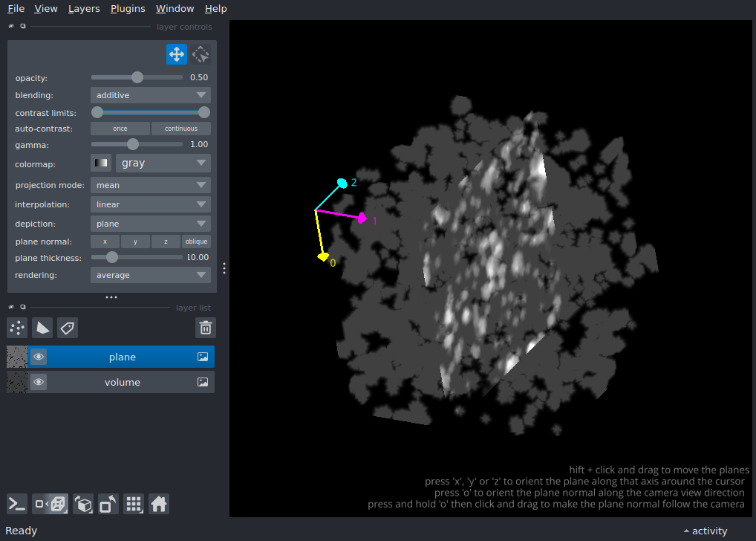Delete the selected layer
The height and width of the screenshot is (541, 756).
[x=205, y=328]
